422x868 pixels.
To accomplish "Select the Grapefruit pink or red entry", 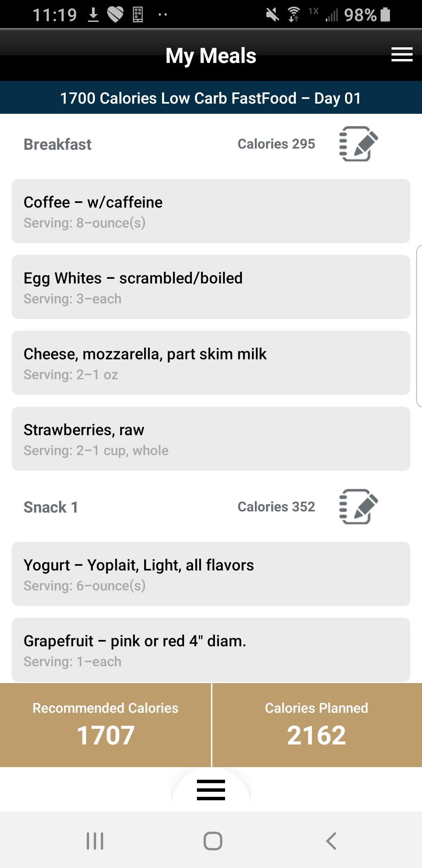I will tap(211, 650).
